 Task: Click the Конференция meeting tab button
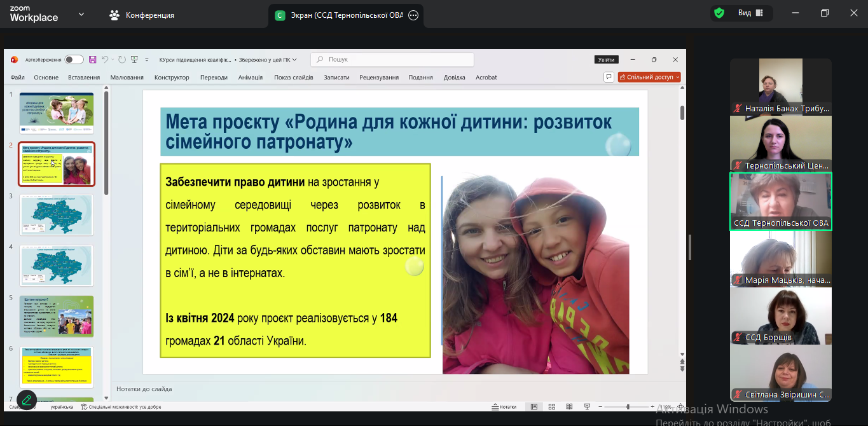click(x=142, y=15)
